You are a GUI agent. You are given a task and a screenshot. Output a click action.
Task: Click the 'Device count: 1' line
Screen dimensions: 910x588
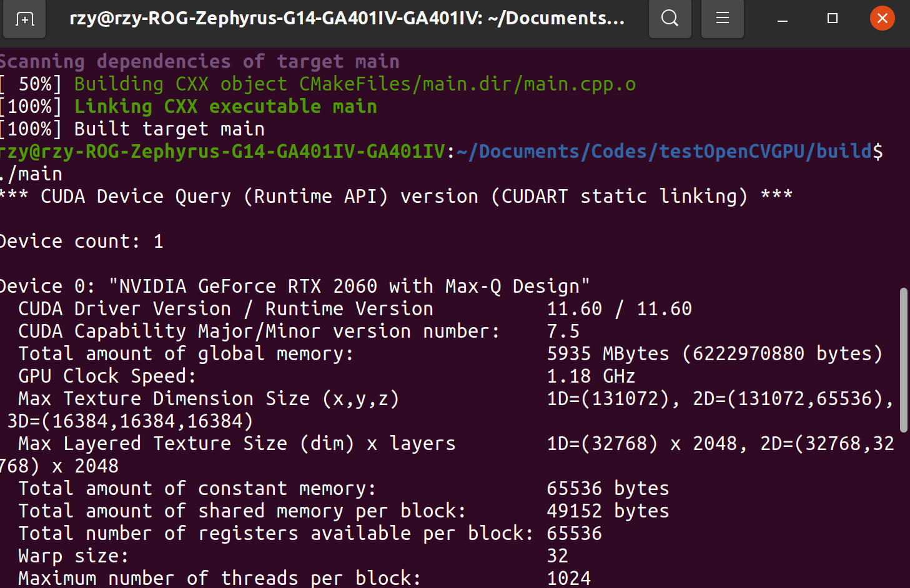pyautogui.click(x=81, y=241)
